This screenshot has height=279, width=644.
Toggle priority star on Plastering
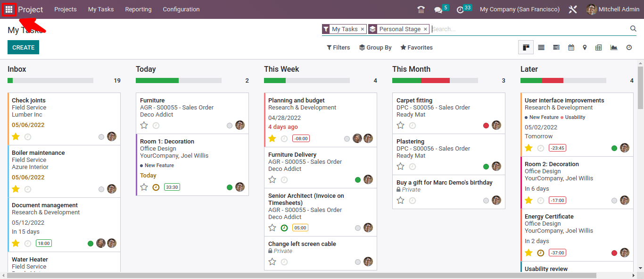400,166
